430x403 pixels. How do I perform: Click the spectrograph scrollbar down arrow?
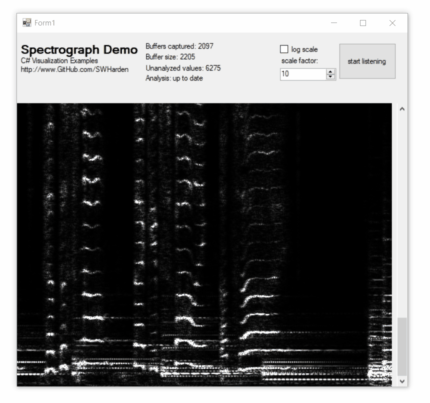[402, 381]
